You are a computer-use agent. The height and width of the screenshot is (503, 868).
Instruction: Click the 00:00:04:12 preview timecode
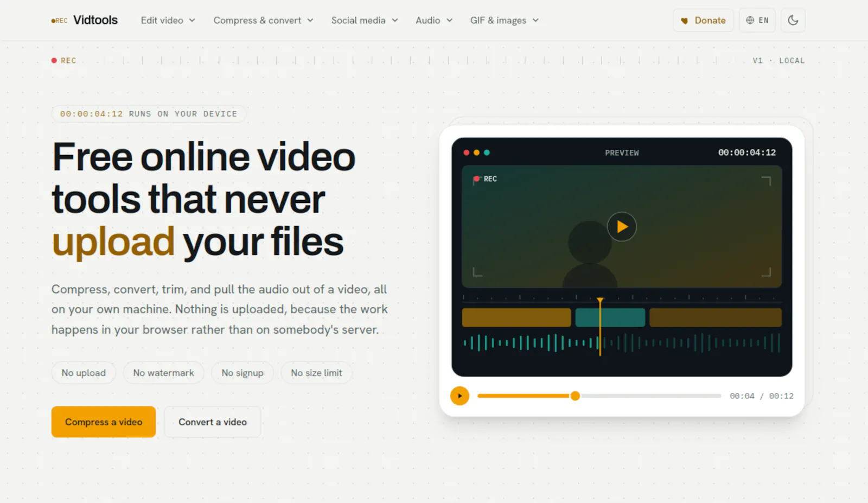747,152
